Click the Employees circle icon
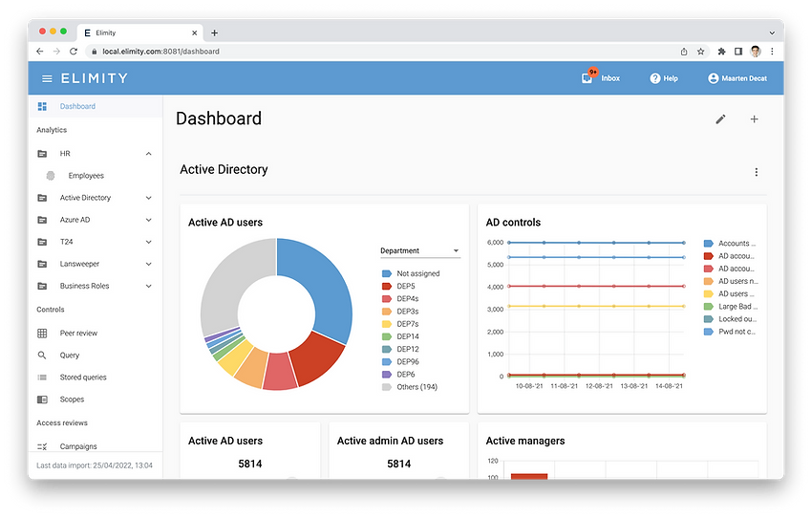Viewport: 812px width, 518px height. (51, 176)
